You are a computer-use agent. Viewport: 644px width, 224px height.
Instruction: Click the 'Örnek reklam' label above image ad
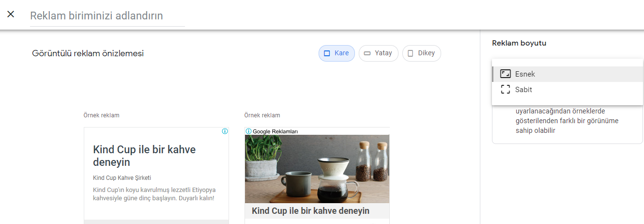[x=262, y=115]
